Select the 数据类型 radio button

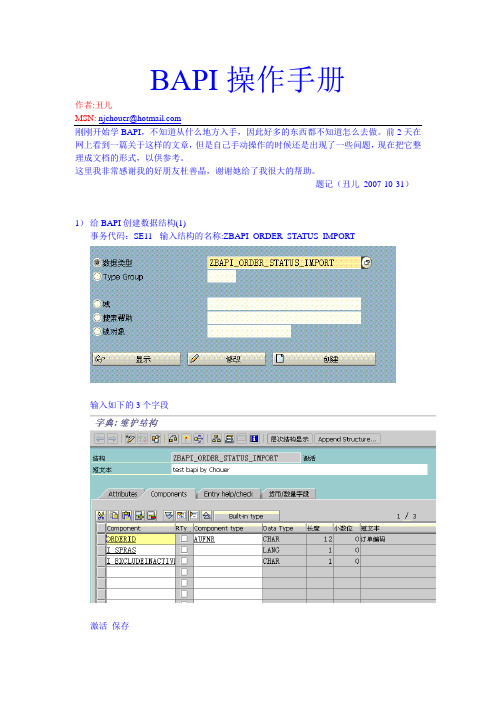(x=97, y=262)
